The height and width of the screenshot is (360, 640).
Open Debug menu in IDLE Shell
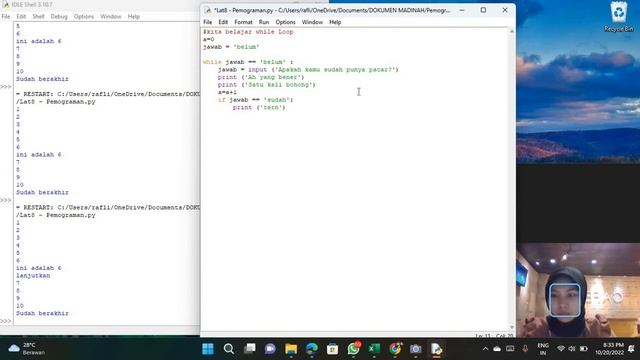point(59,16)
